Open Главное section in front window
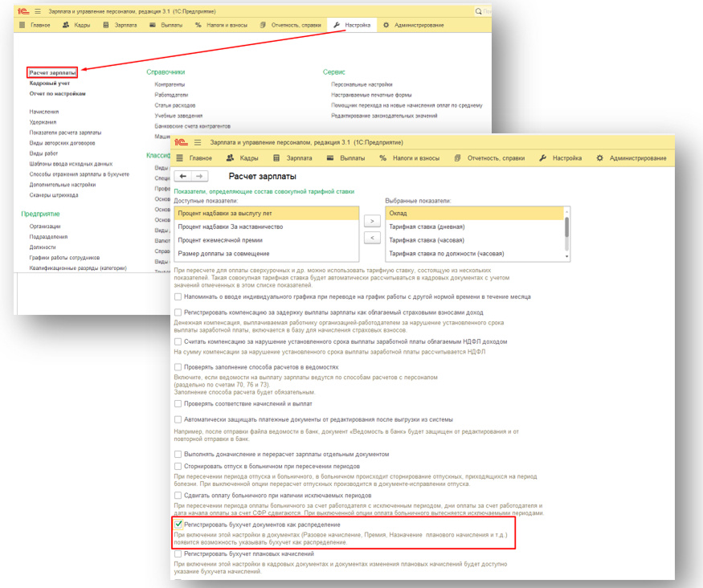703x588 pixels. pyautogui.click(x=194, y=158)
